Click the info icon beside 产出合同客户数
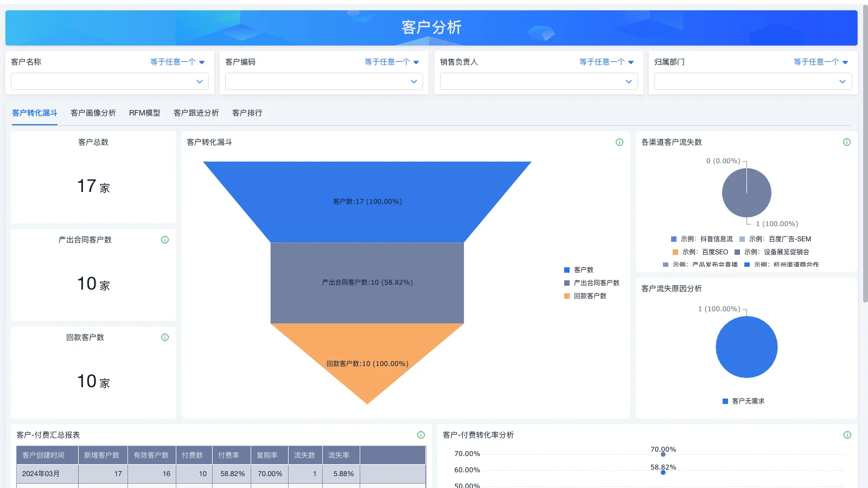This screenshot has height=488, width=868. 165,239
